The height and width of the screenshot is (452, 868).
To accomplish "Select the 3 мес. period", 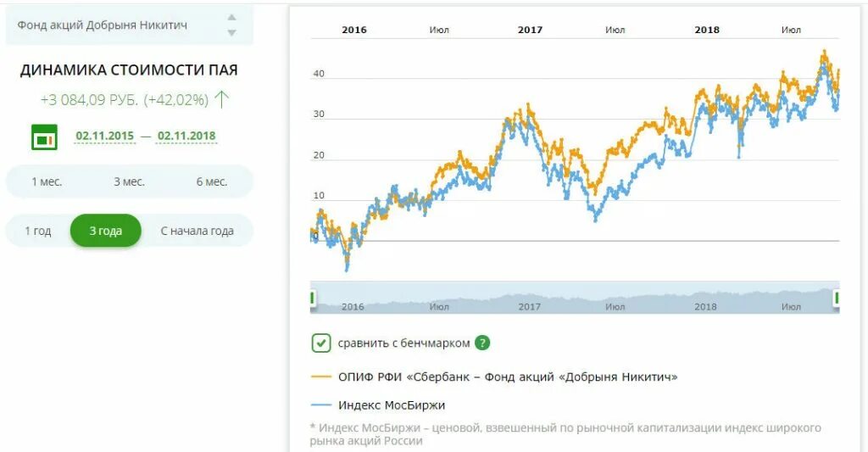I will 129,181.
